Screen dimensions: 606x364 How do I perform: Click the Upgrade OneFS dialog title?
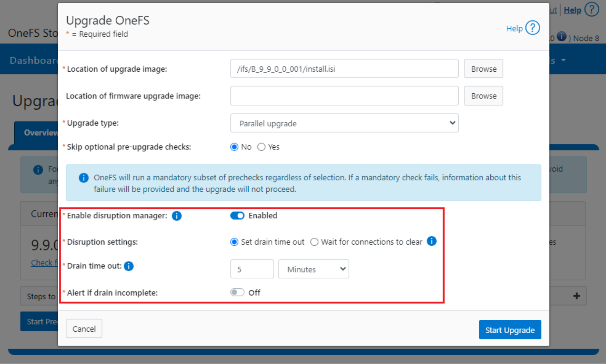pyautogui.click(x=108, y=20)
